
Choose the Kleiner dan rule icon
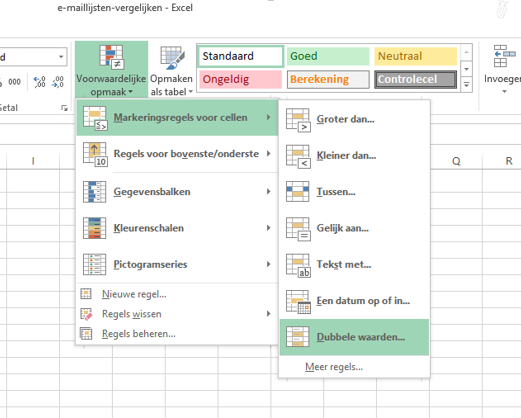(x=298, y=156)
